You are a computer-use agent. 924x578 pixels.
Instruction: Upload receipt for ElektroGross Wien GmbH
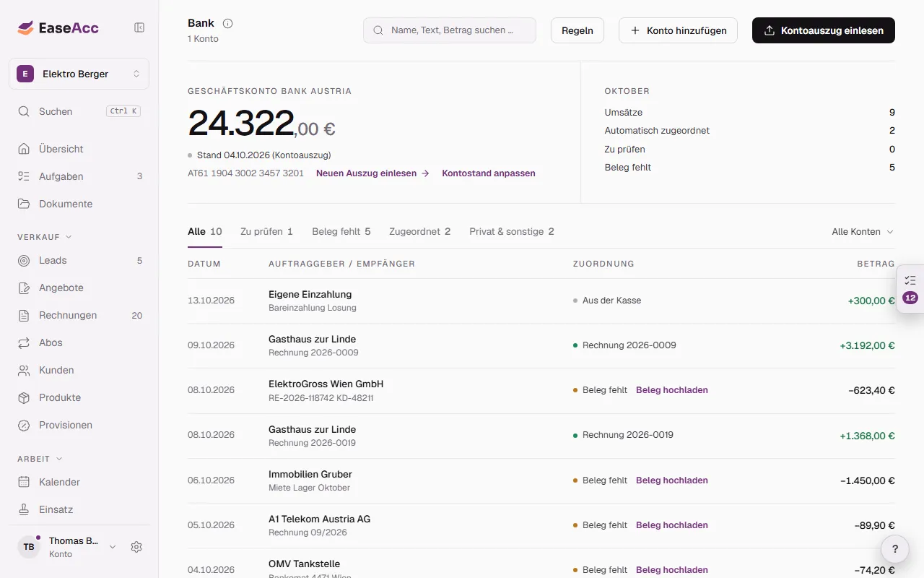pyautogui.click(x=672, y=390)
